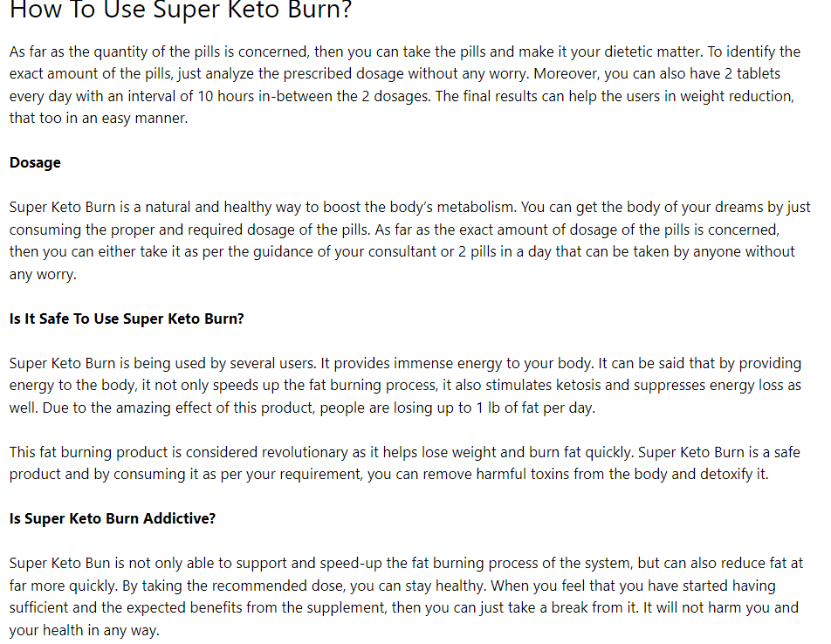Click the "Is Super Keto Burn Addictive?" heading
Image resolution: width=831 pixels, height=644 pixels.
(113, 518)
